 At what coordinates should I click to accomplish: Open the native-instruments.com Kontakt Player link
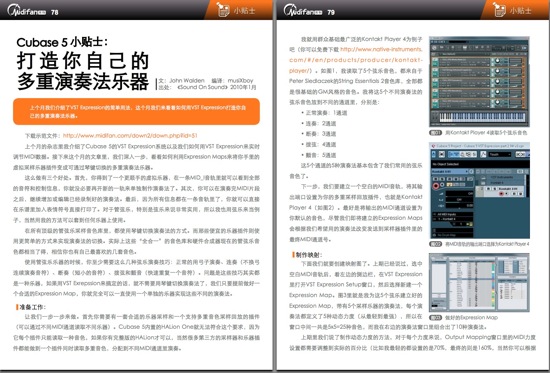(356, 60)
